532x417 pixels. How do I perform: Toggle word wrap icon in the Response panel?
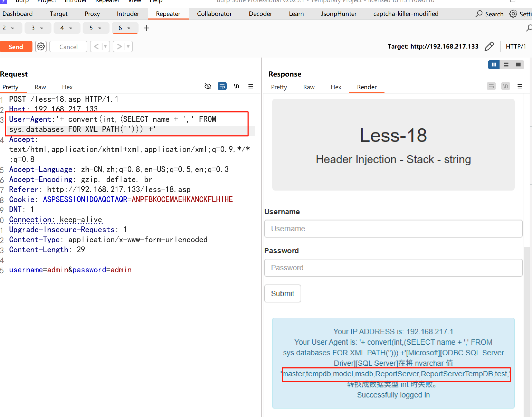tap(491, 86)
